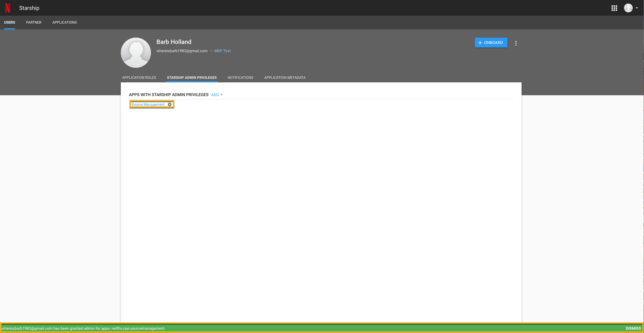Add an app with admin privileges
This screenshot has height=333, width=644.
[x=217, y=95]
